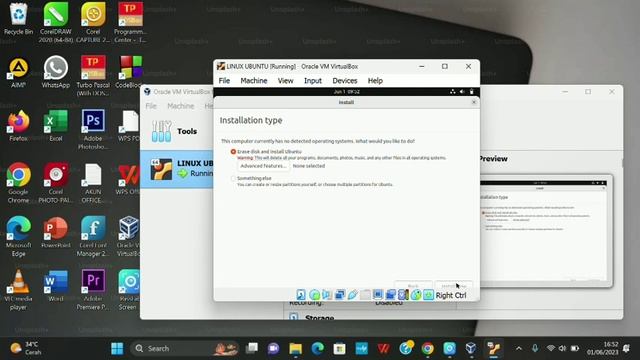
Task: Open the display indicator in VM status bar
Action: click(x=378, y=295)
